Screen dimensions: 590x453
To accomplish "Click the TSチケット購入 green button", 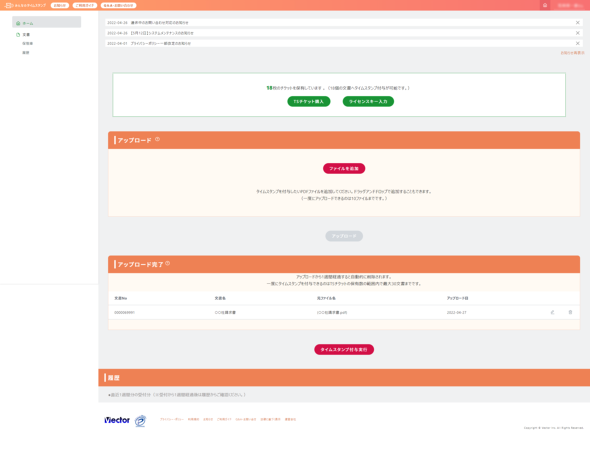I will (x=309, y=102).
